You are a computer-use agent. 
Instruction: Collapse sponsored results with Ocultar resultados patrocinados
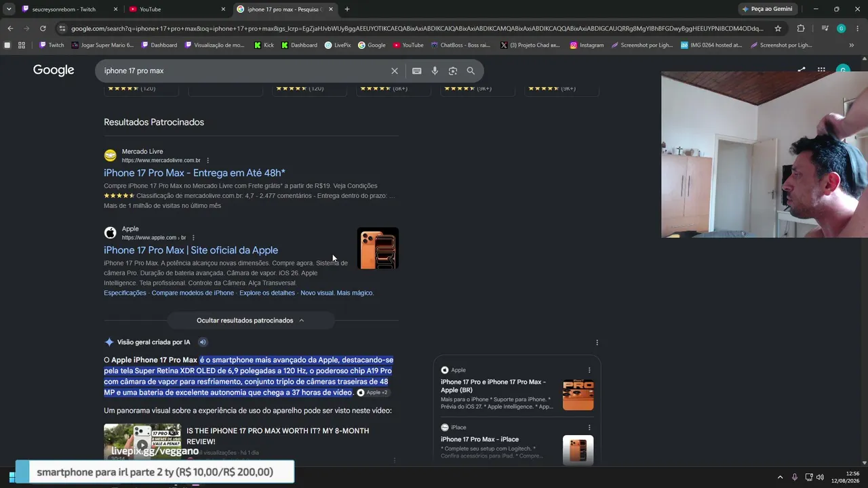(x=251, y=321)
